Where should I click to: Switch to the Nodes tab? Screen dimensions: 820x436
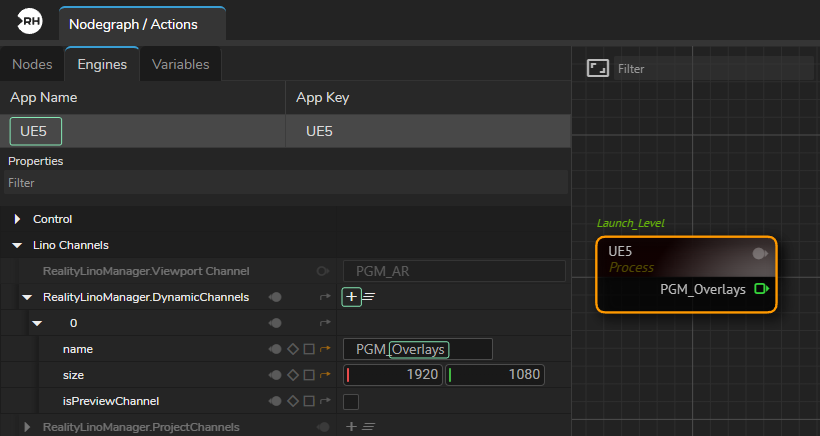click(x=32, y=64)
